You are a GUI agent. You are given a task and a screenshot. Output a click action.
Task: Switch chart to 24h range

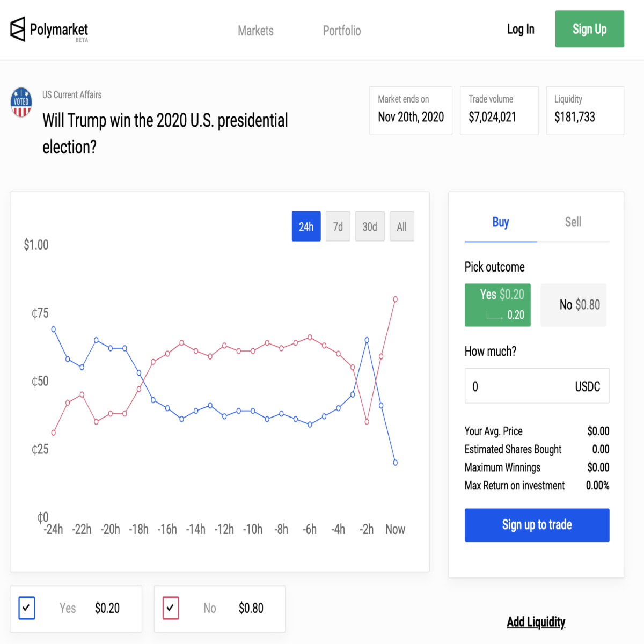pyautogui.click(x=306, y=226)
